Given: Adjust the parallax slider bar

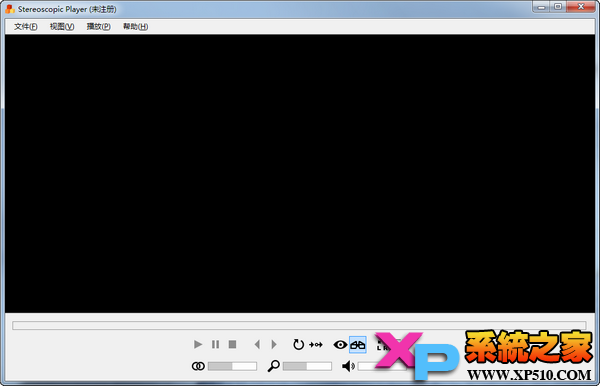Looking at the screenshot, I should point(232,366).
